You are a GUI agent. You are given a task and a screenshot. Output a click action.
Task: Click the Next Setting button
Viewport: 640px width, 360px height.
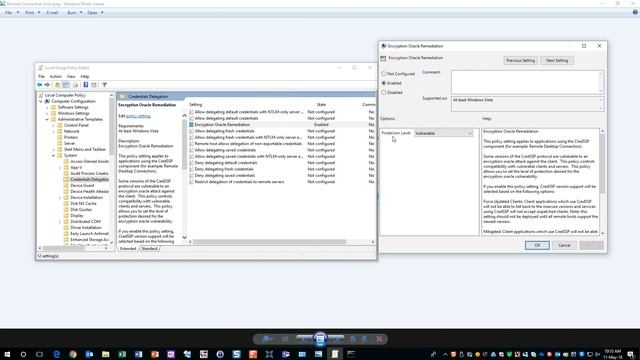557,60
